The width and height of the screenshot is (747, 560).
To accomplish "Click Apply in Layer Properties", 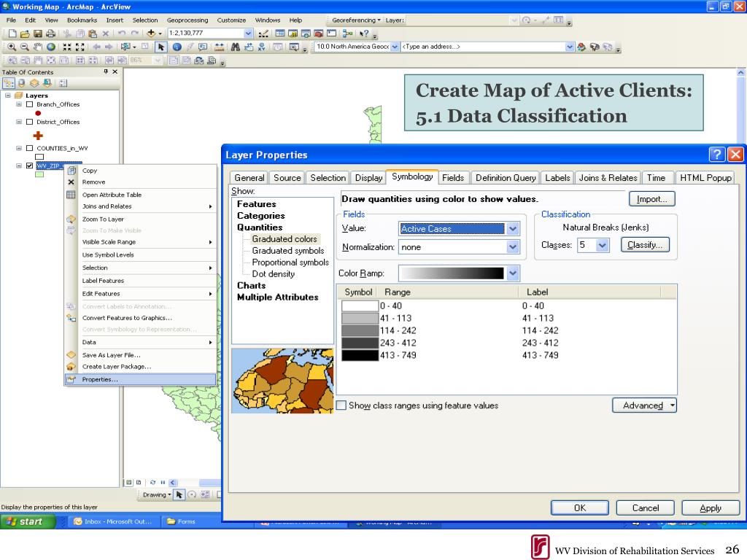I will [x=711, y=507].
